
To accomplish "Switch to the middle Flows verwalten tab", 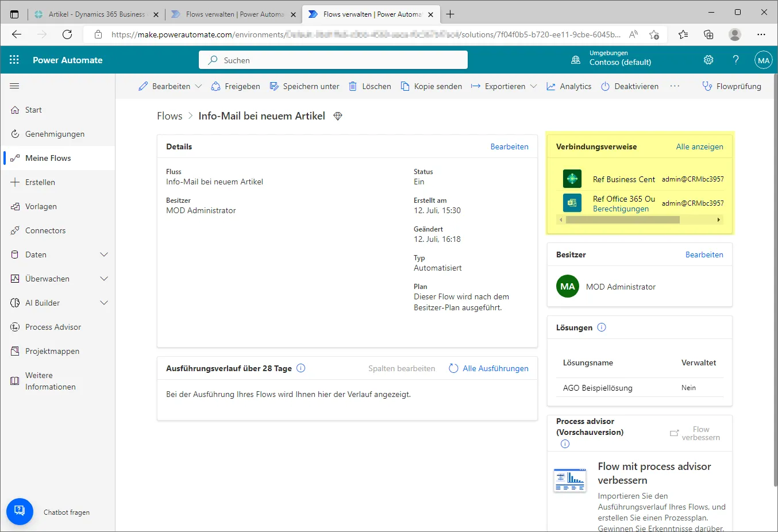I will [234, 14].
